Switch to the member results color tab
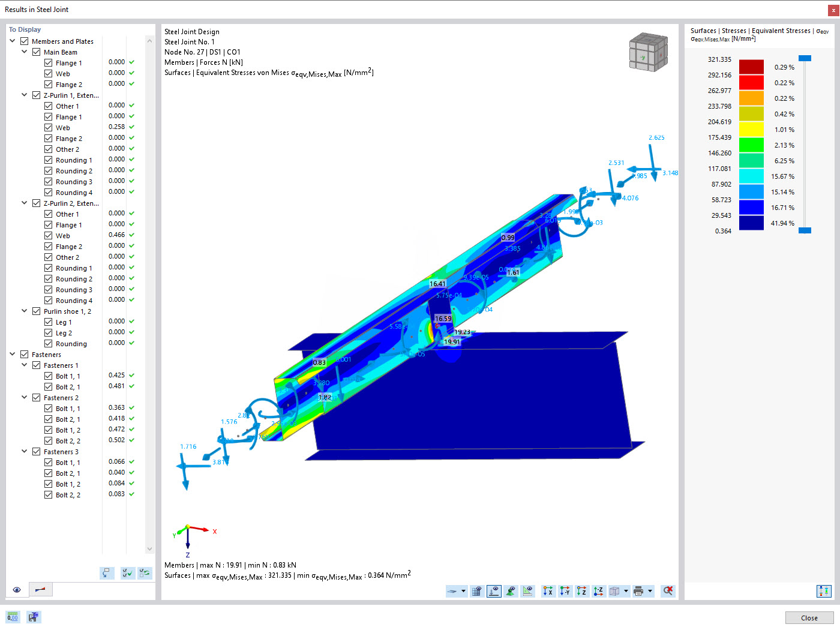 pyautogui.click(x=40, y=590)
